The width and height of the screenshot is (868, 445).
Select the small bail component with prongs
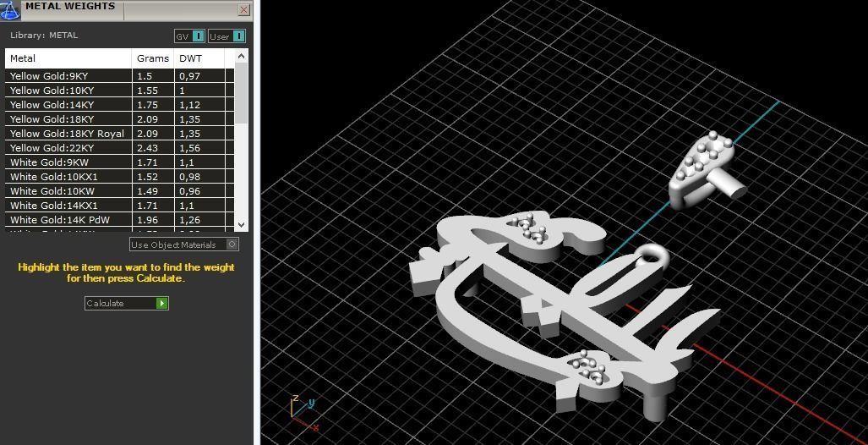pos(707,169)
